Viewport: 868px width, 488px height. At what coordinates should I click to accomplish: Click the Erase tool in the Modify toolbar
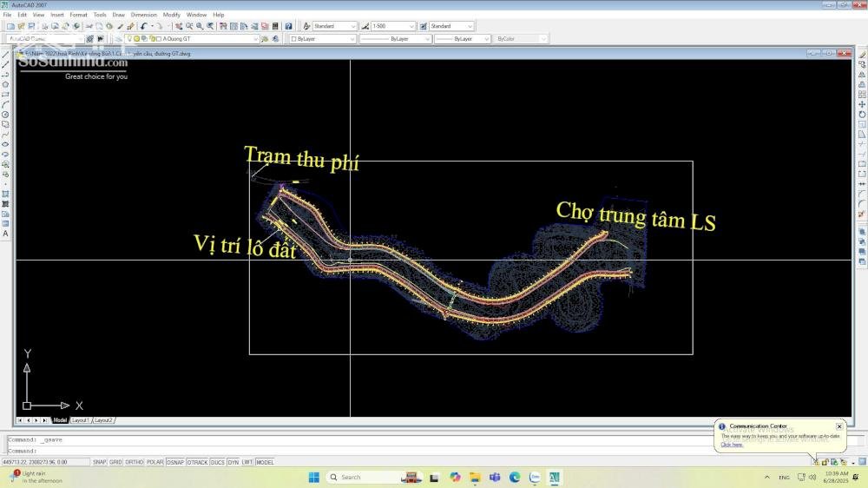(862, 55)
